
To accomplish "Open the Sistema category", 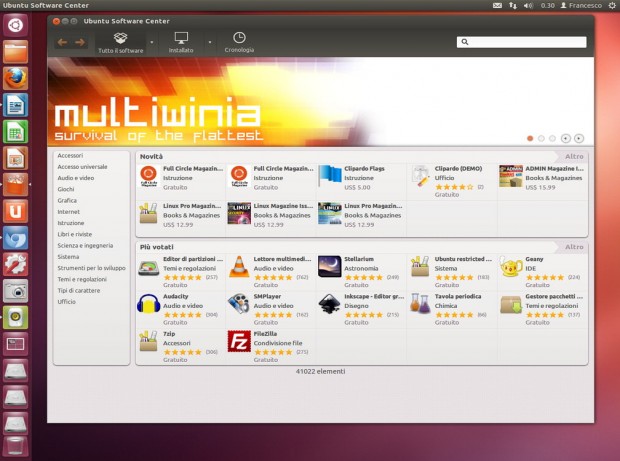I will [x=68, y=257].
